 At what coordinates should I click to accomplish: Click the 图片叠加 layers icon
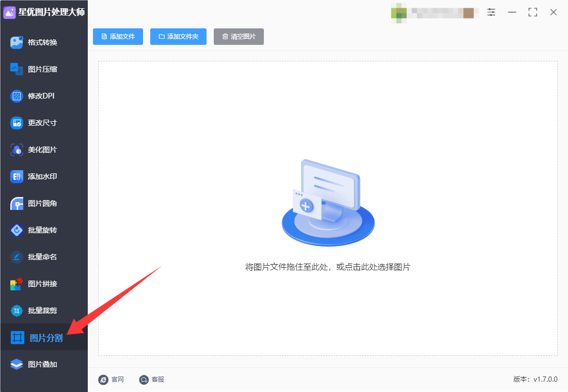coord(17,364)
